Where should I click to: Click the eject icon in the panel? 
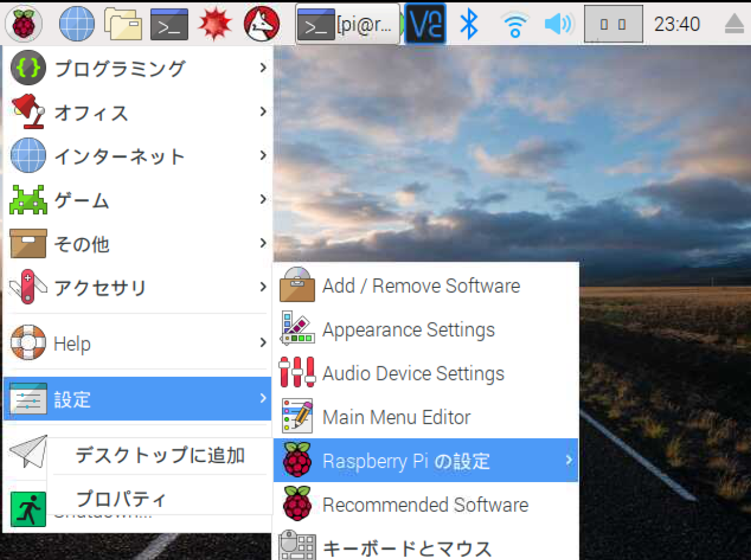pyautogui.click(x=736, y=24)
